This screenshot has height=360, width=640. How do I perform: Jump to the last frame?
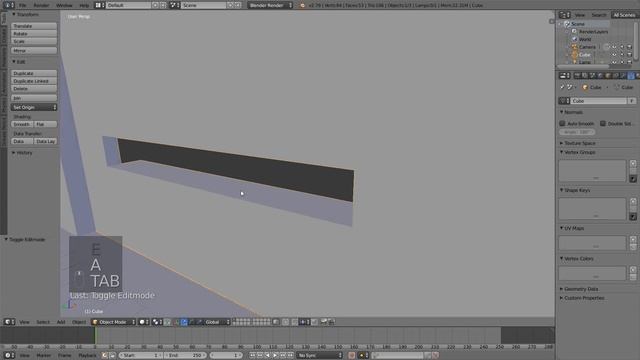tap(290, 356)
